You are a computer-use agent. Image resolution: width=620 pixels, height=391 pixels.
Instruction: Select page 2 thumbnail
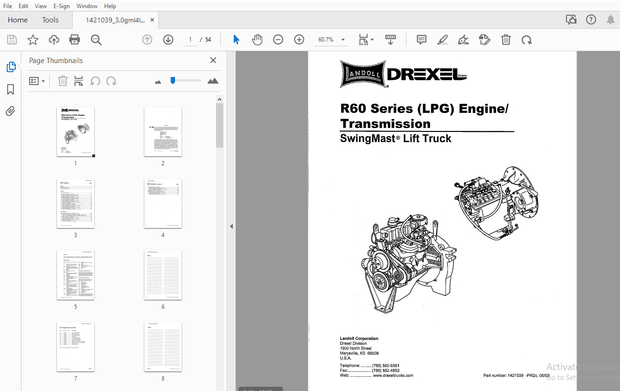point(163,132)
